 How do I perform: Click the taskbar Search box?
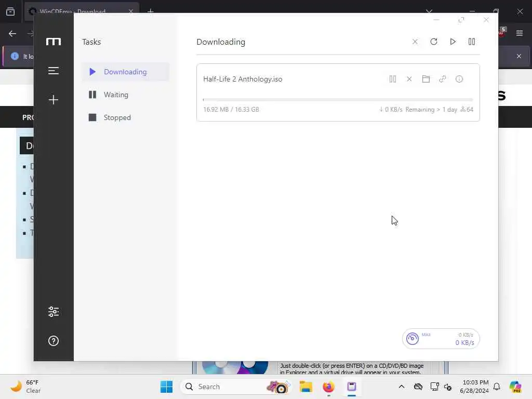tap(235, 387)
